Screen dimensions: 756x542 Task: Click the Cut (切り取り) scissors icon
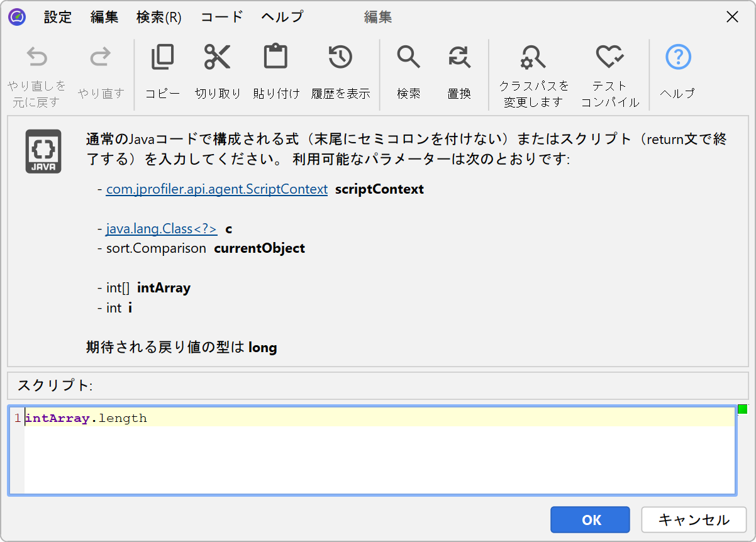click(x=218, y=58)
